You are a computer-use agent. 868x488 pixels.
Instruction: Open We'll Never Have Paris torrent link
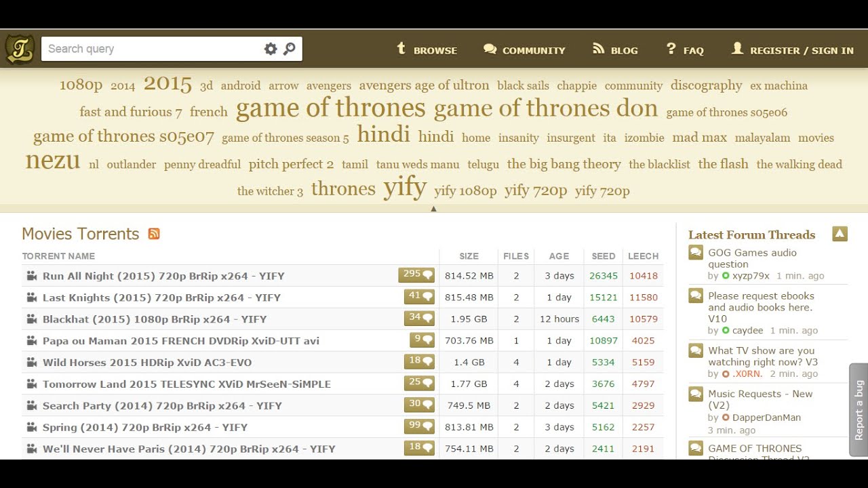[189, 449]
